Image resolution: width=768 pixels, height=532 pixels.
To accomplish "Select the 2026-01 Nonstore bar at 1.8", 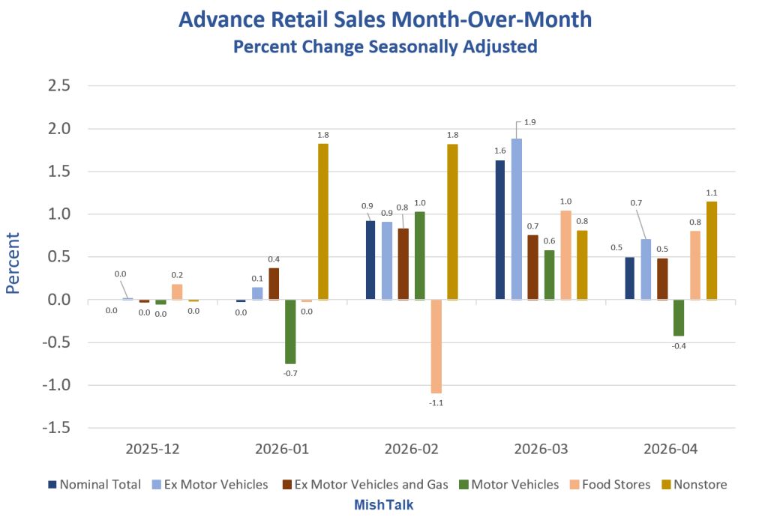I will 323,221.
